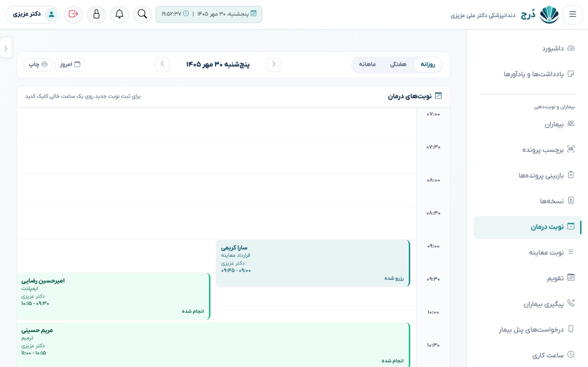Click the dashboard gauge icon
This screenshot has height=367, width=588.
point(571,48)
